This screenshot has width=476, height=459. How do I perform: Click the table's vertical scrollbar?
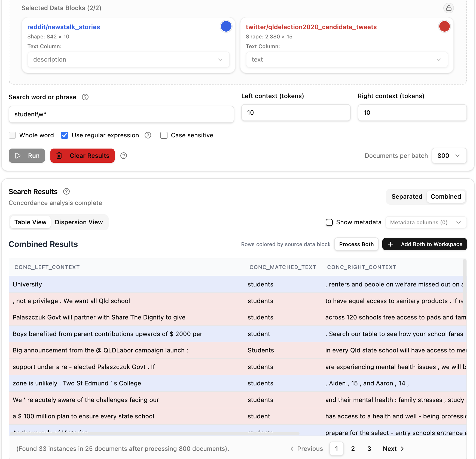[465, 286]
